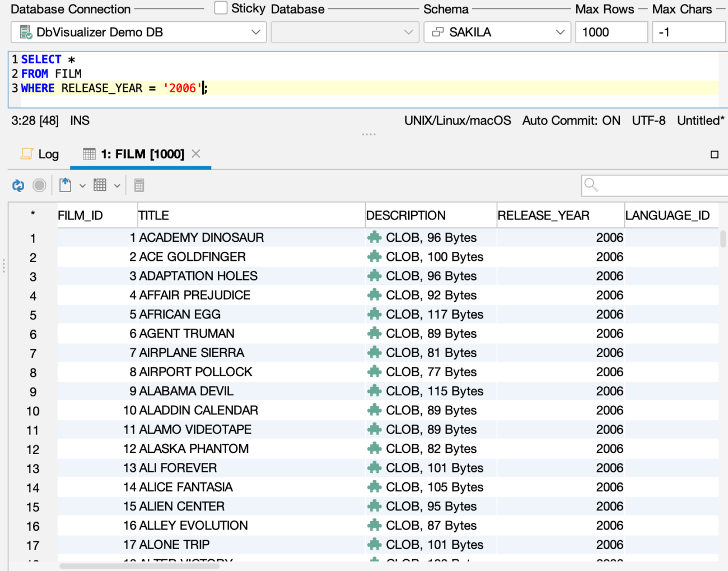Toggle Auto Commit in the status bar
728x571 pixels.
[x=571, y=120]
